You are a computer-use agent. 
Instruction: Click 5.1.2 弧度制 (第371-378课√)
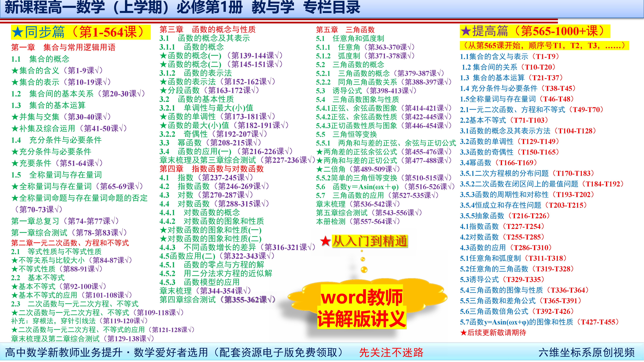click(x=366, y=56)
